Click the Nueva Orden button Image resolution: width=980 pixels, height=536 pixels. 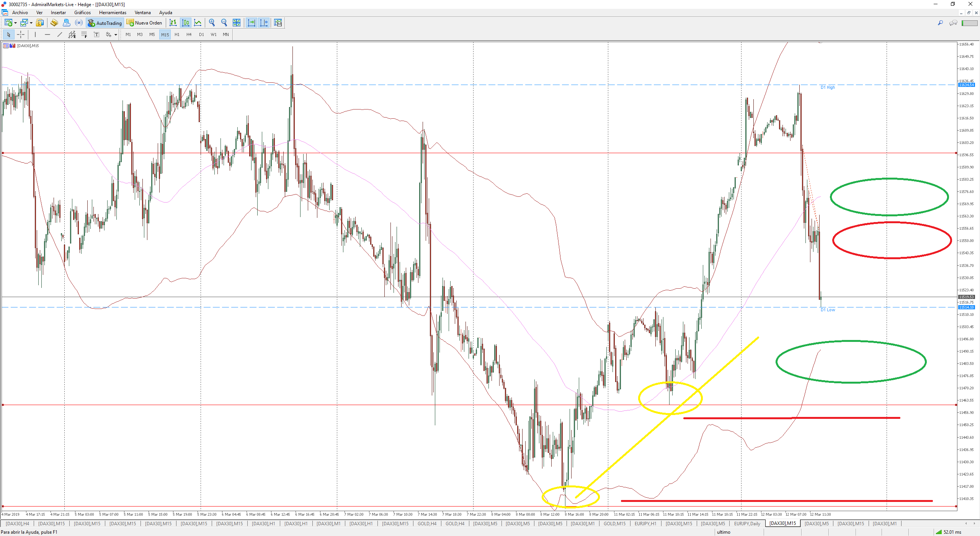point(145,23)
